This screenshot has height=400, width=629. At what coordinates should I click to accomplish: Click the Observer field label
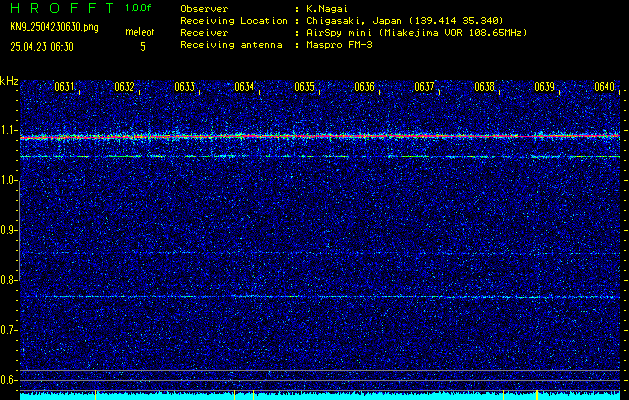(204, 8)
